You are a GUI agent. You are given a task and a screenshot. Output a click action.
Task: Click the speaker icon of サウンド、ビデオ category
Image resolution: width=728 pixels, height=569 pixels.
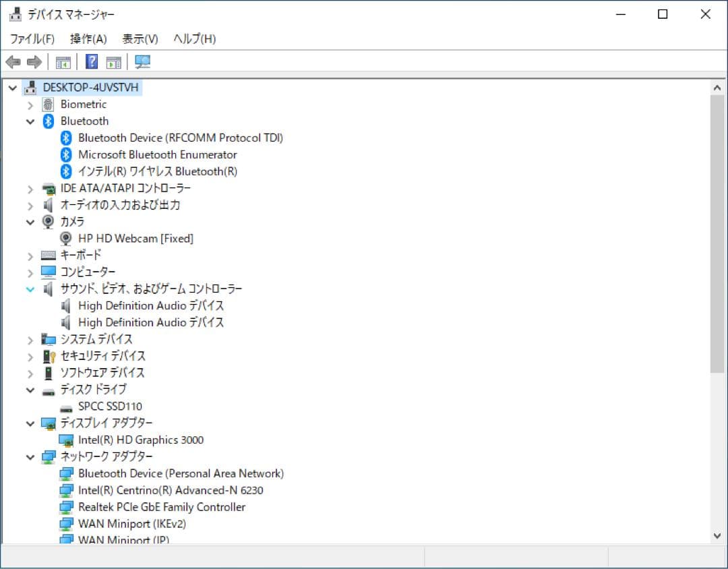point(49,289)
